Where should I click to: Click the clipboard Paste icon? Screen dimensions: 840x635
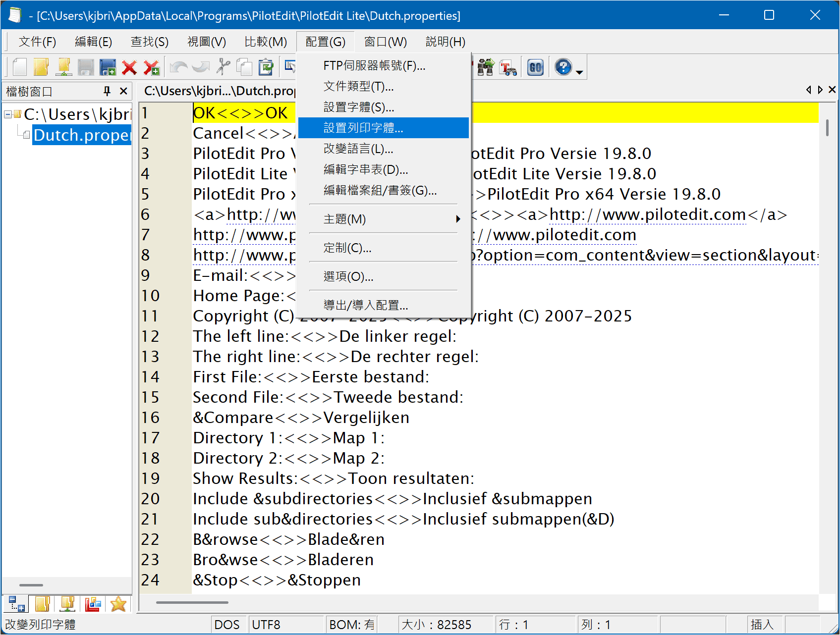pyautogui.click(x=266, y=67)
